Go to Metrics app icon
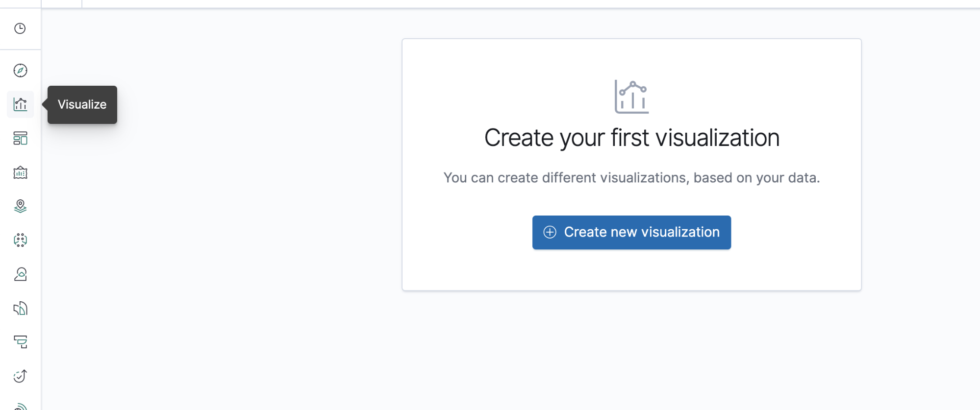This screenshot has width=980, height=410. click(x=20, y=274)
